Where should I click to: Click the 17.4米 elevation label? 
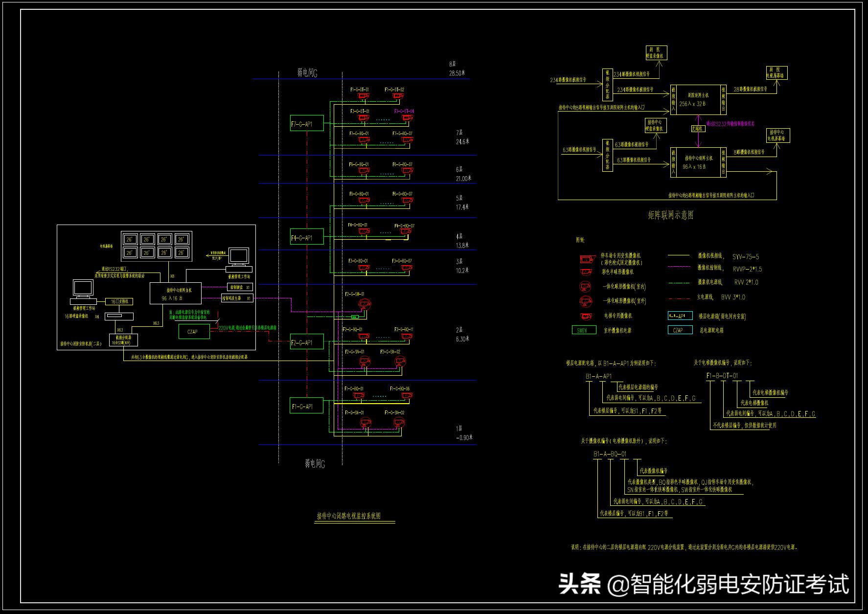pyautogui.click(x=462, y=207)
